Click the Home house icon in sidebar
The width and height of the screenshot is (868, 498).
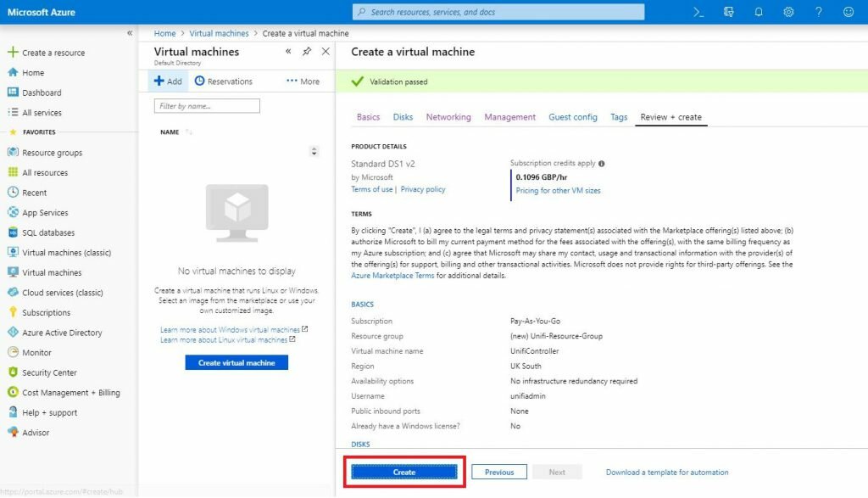[x=13, y=72]
